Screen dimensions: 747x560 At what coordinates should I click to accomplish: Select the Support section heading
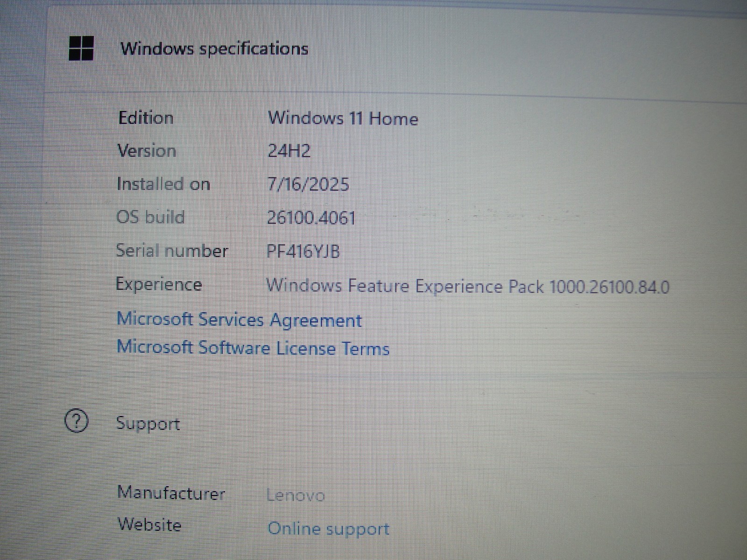(x=148, y=423)
